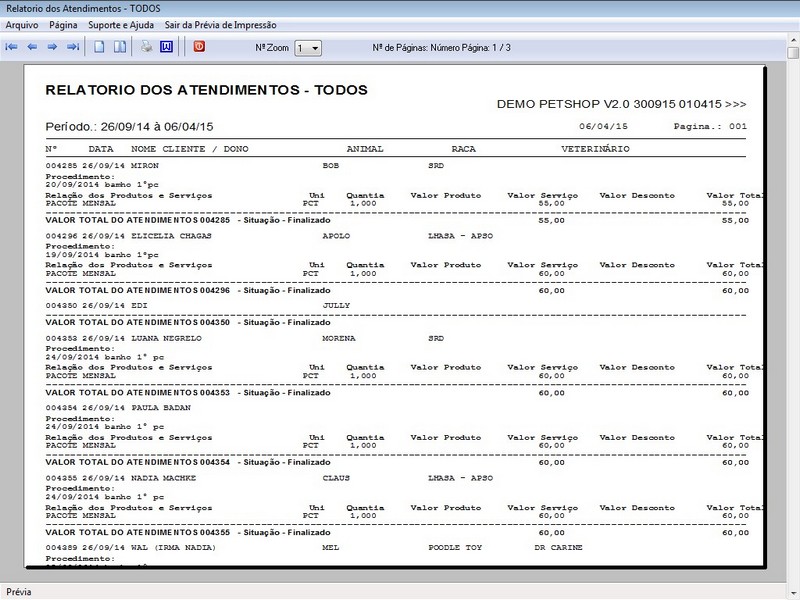The image size is (800, 600).
Task: Click the NOME CLIENTE / DONO column header
Action: pos(190,149)
